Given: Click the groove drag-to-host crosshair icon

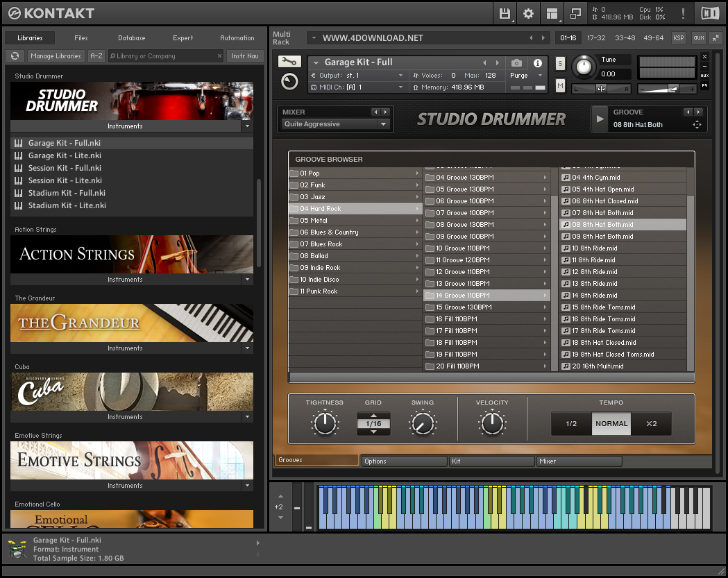Looking at the screenshot, I should (697, 124).
